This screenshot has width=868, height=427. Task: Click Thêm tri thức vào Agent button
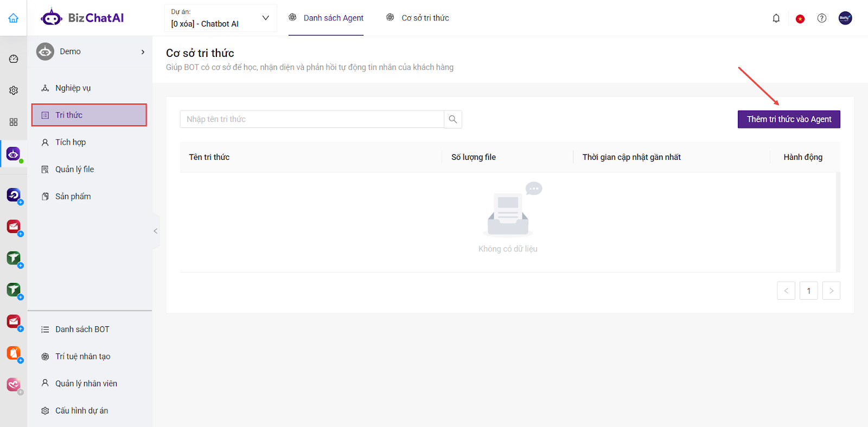789,119
